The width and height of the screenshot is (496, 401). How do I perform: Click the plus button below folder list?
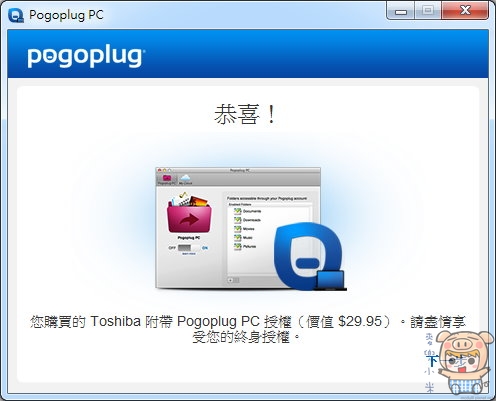[x=230, y=280]
